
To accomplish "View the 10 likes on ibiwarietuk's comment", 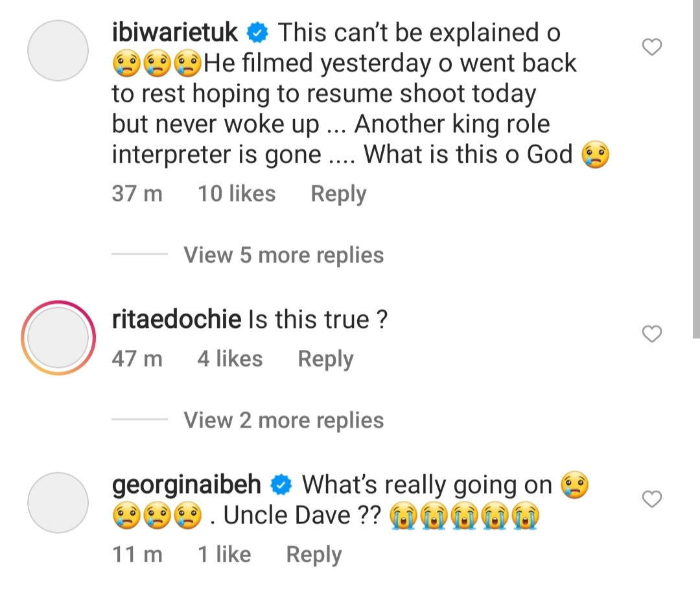I will [x=237, y=194].
